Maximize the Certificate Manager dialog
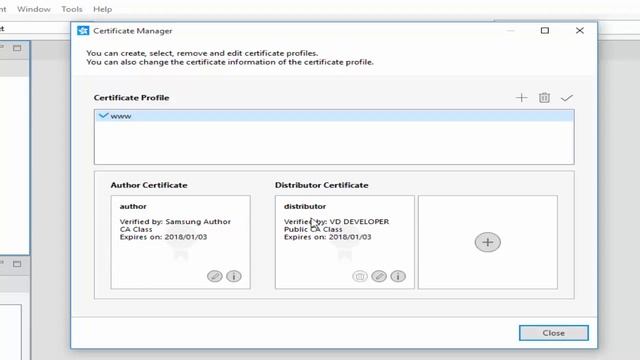The width and height of the screenshot is (640, 360). point(545,31)
